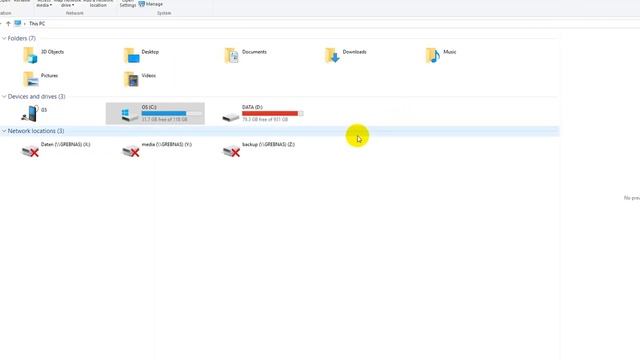
Task: Collapse the Network locations group
Action: point(4,131)
